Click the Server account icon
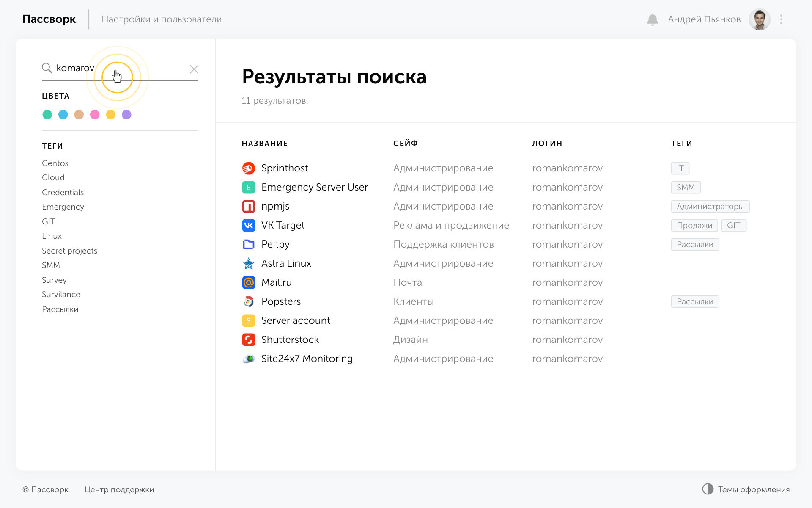Viewport: 812px width, 508px height. coord(249,320)
